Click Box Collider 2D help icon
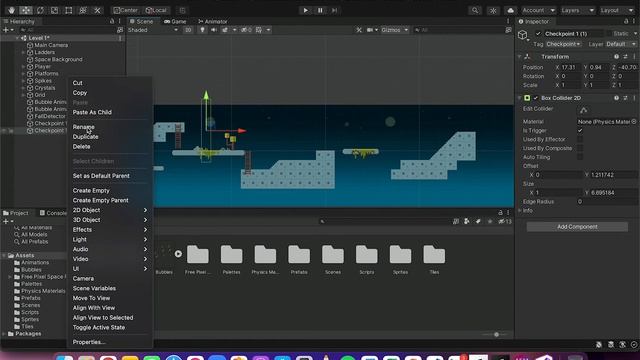 click(616, 98)
